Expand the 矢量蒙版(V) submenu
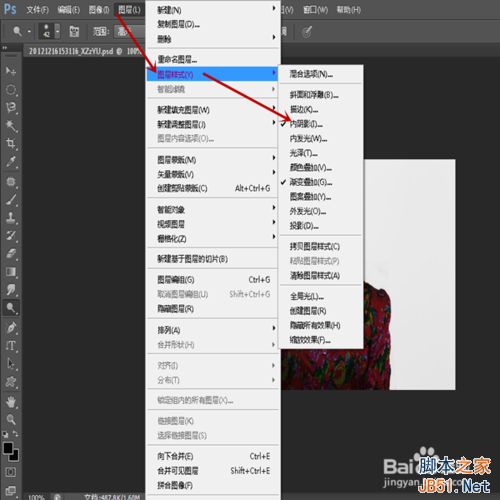The width and height of the screenshot is (500, 500). tap(212, 174)
